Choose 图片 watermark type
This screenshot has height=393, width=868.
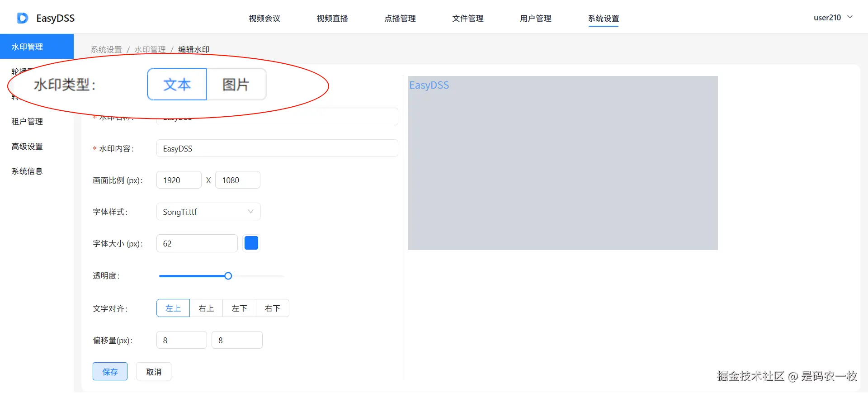(x=236, y=84)
